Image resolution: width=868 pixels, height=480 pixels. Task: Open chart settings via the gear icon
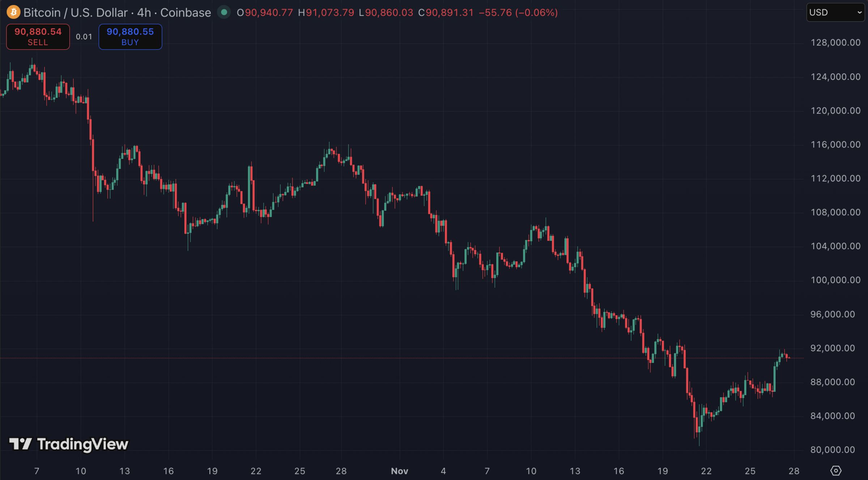[836, 470]
